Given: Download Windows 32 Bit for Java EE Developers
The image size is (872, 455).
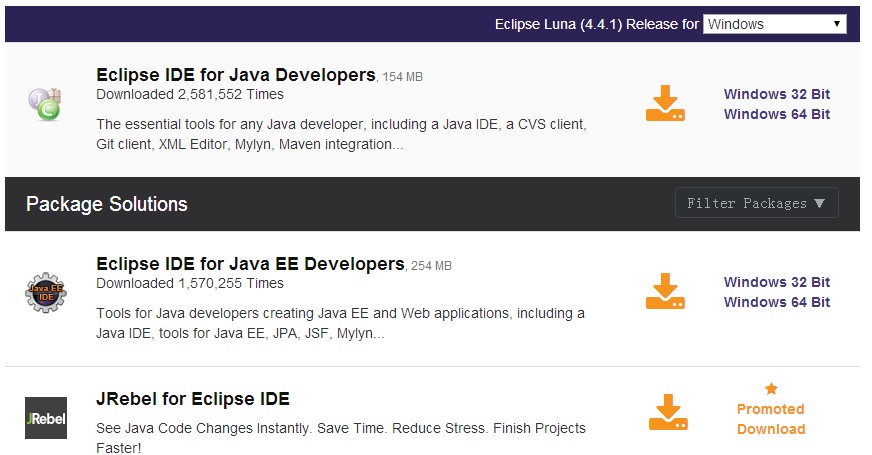Looking at the screenshot, I should (x=776, y=282).
